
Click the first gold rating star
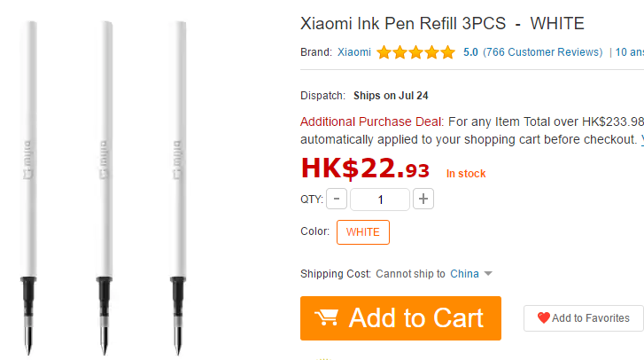click(x=384, y=52)
